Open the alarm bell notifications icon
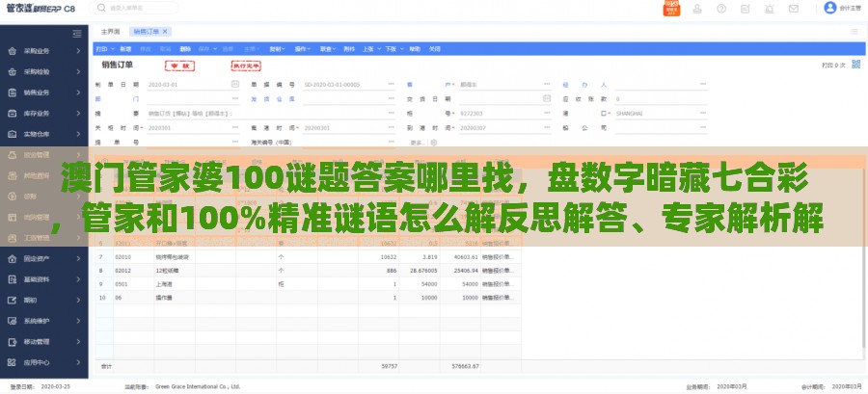 coord(770,9)
